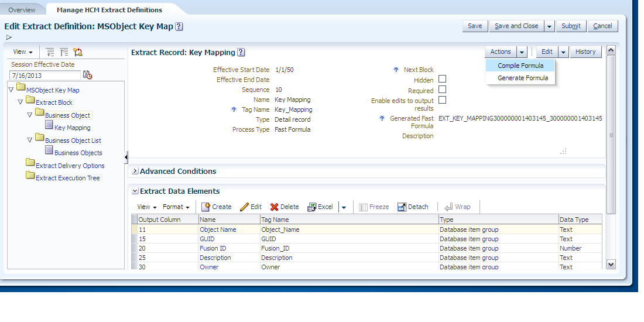Viewport: 644px width, 322px height.
Task: Click the Extract Delivery Options folder icon
Action: (x=30, y=163)
